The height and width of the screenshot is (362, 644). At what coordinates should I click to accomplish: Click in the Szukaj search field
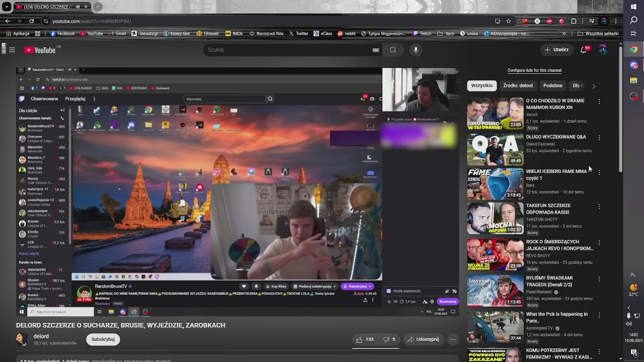287,50
